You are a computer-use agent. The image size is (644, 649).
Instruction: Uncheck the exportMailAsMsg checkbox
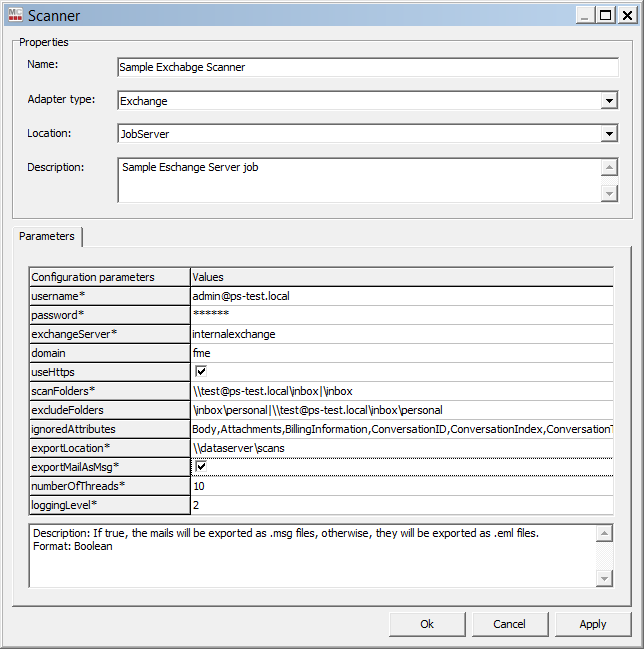click(x=201, y=467)
